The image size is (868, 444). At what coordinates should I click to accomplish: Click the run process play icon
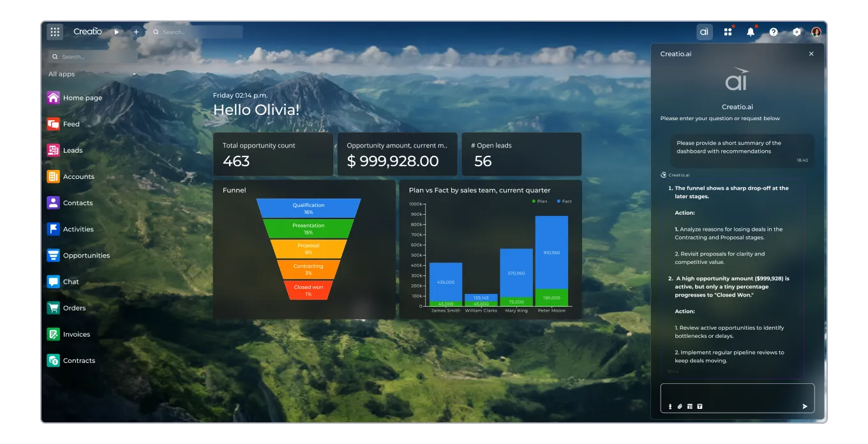pyautogui.click(x=116, y=32)
